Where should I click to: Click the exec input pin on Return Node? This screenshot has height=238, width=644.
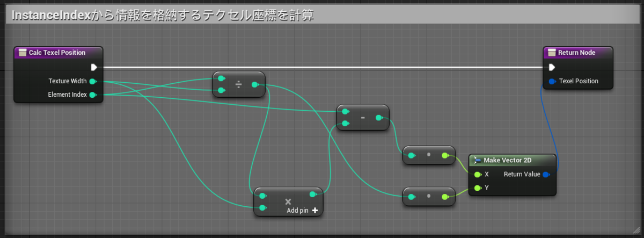coord(552,67)
